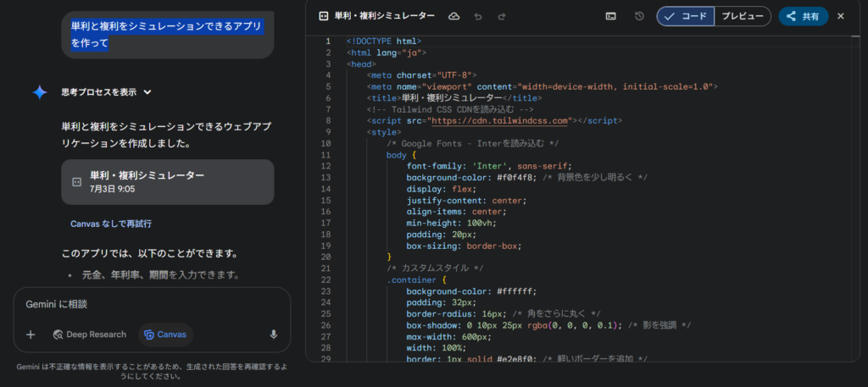
Task: Click the tailwindcss CDN URL in code
Action: click(500, 120)
